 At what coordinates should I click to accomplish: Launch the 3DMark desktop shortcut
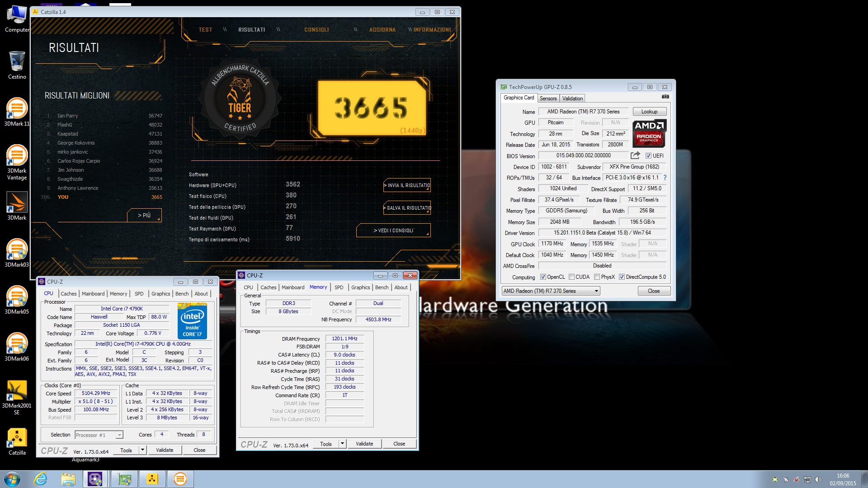point(17,206)
